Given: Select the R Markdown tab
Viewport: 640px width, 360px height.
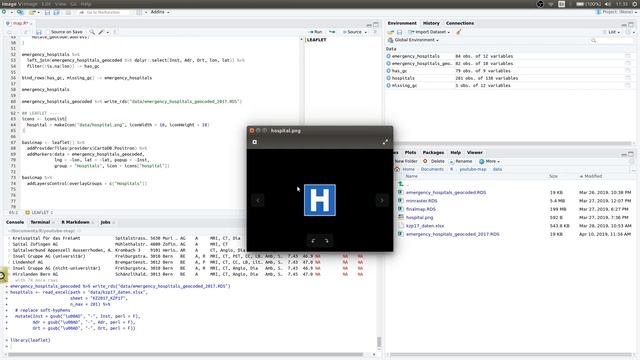Looking at the screenshot, I should click(76, 222).
